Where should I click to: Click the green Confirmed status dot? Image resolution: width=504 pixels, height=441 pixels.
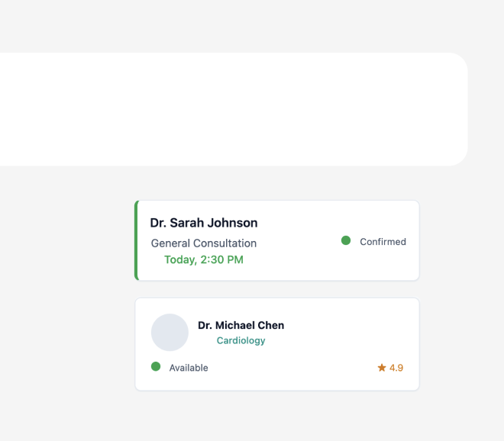tap(346, 241)
